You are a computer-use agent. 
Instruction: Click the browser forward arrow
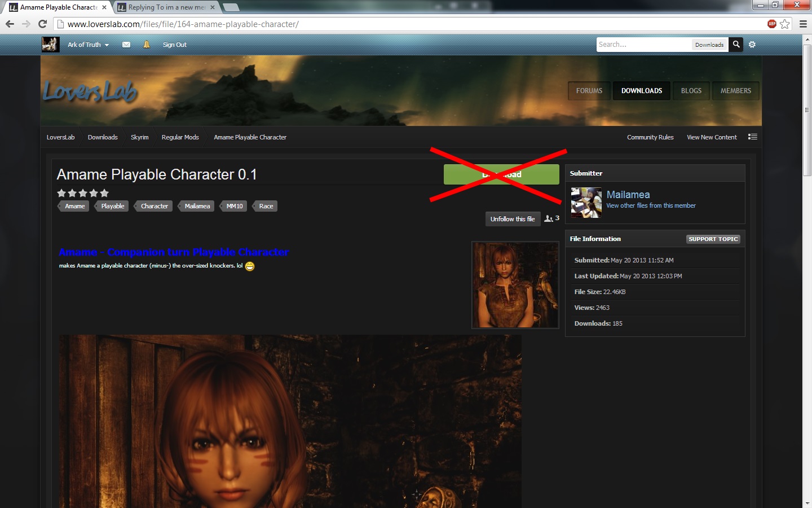26,24
